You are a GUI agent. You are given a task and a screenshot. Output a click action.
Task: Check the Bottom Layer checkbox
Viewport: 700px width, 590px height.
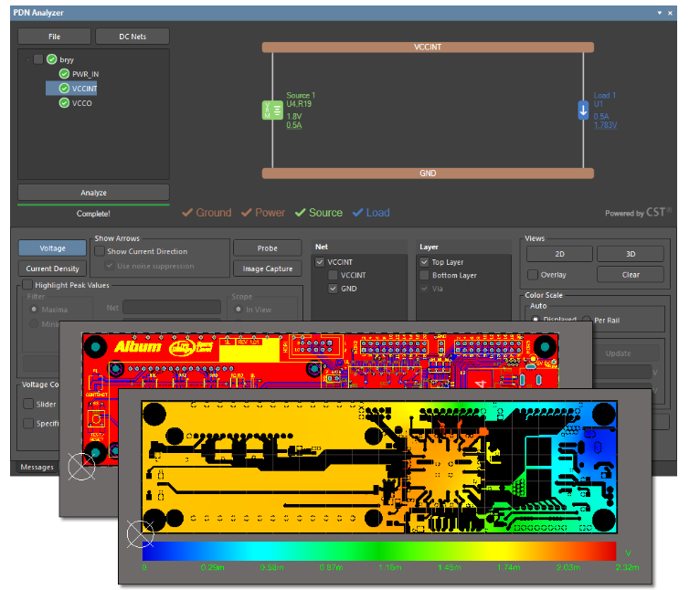click(424, 275)
